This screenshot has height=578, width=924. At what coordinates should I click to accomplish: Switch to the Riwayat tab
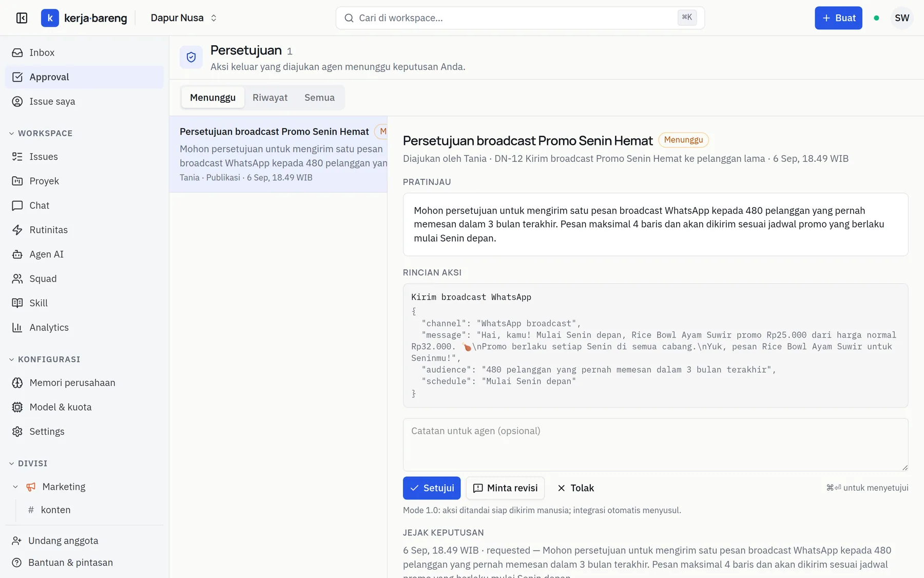click(270, 98)
